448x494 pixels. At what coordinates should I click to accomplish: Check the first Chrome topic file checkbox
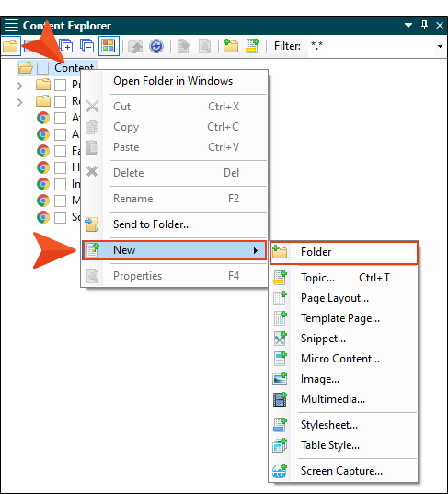coord(60,118)
